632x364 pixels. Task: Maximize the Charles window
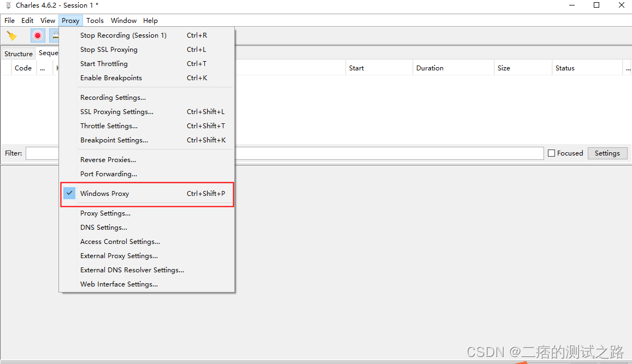pos(596,5)
